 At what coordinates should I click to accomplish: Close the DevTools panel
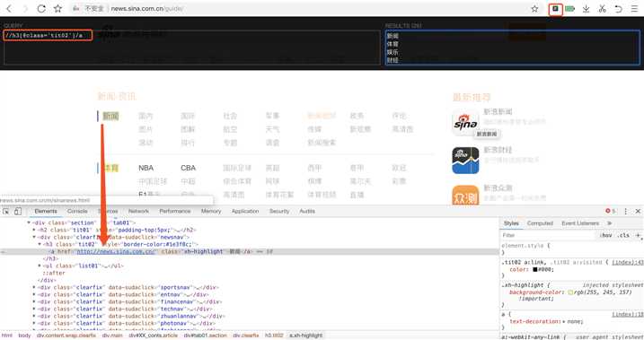(x=638, y=211)
